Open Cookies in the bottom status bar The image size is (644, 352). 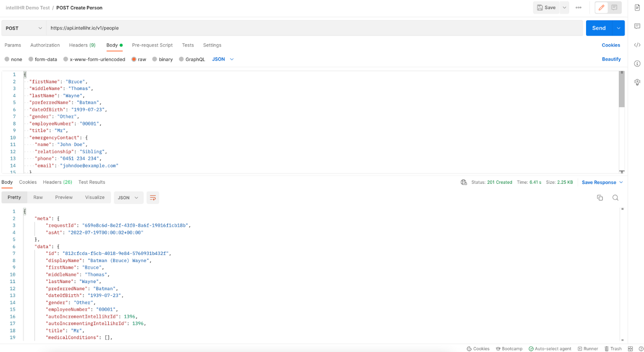(x=478, y=349)
